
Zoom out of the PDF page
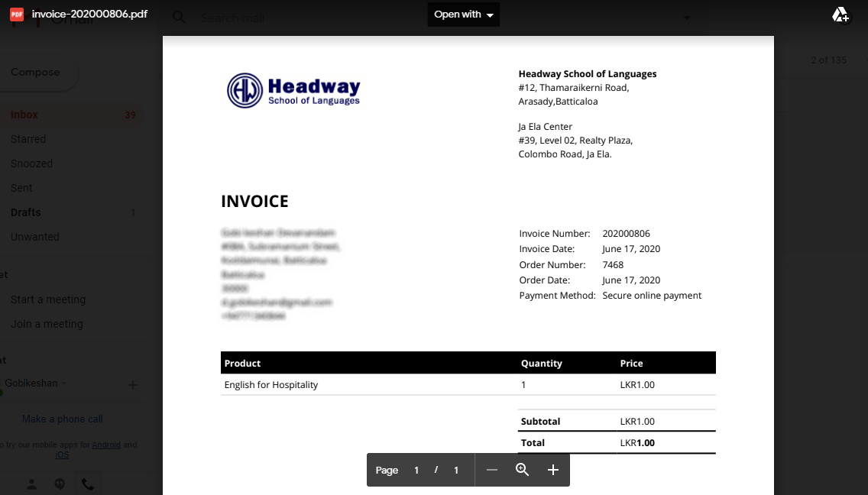[491, 470]
